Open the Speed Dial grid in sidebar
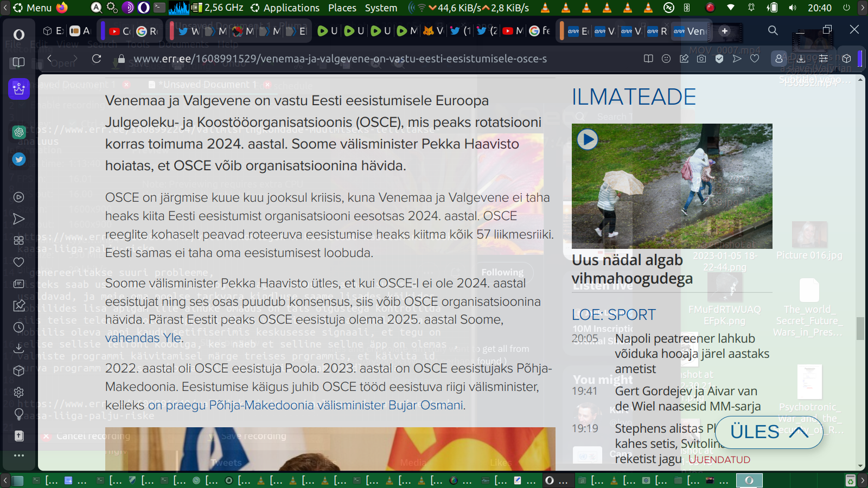 pos(19,240)
